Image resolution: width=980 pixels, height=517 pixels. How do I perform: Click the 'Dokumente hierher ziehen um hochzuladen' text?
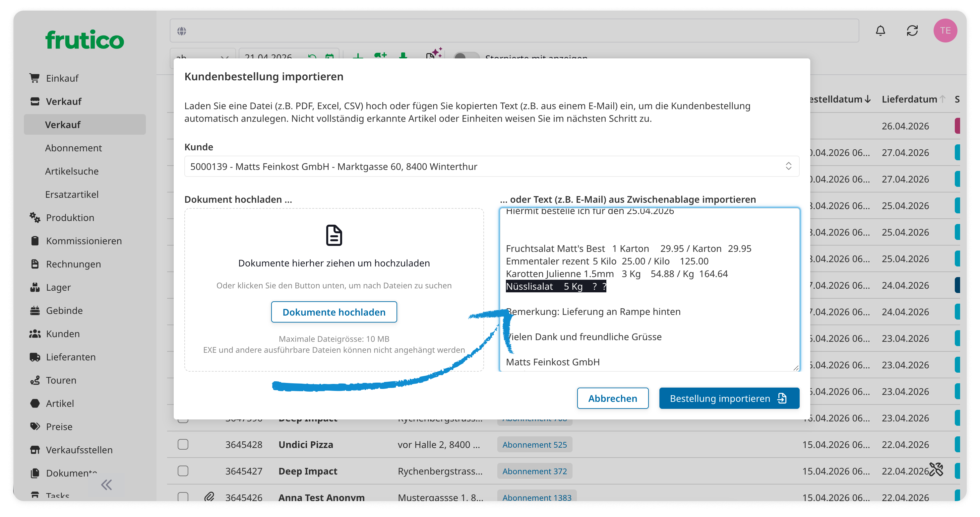click(x=334, y=263)
